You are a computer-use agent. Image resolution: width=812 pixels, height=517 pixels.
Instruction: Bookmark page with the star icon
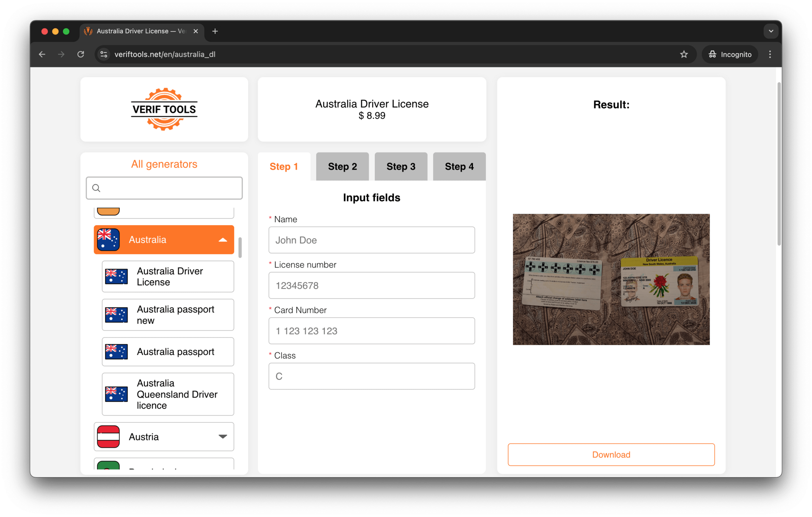(x=684, y=54)
